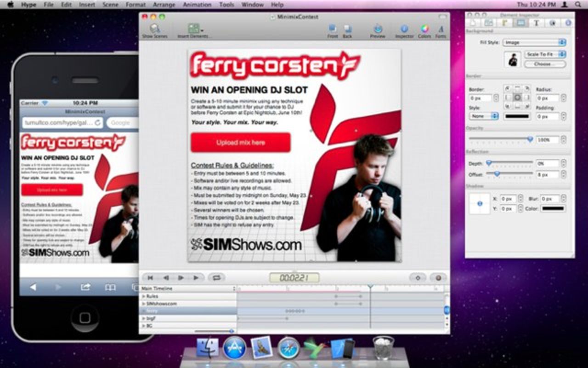Open the Colors panel from toolbar

click(424, 30)
